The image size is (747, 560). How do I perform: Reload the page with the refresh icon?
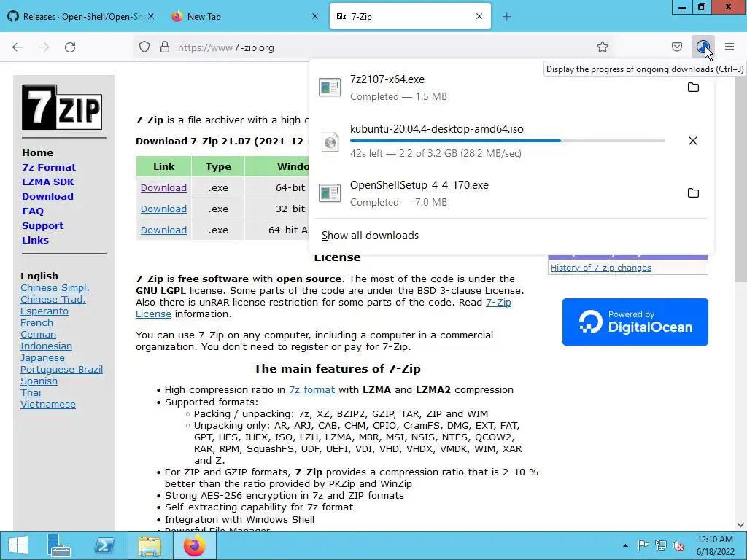[x=70, y=47]
